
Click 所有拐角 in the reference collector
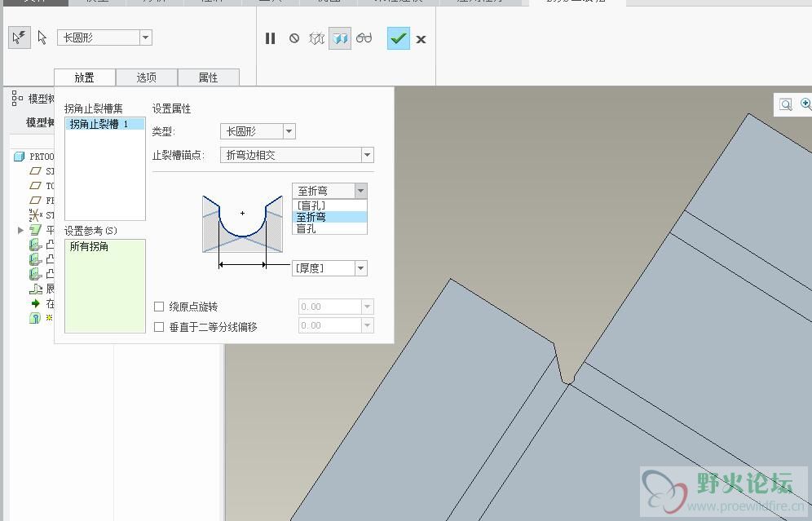[x=89, y=246]
